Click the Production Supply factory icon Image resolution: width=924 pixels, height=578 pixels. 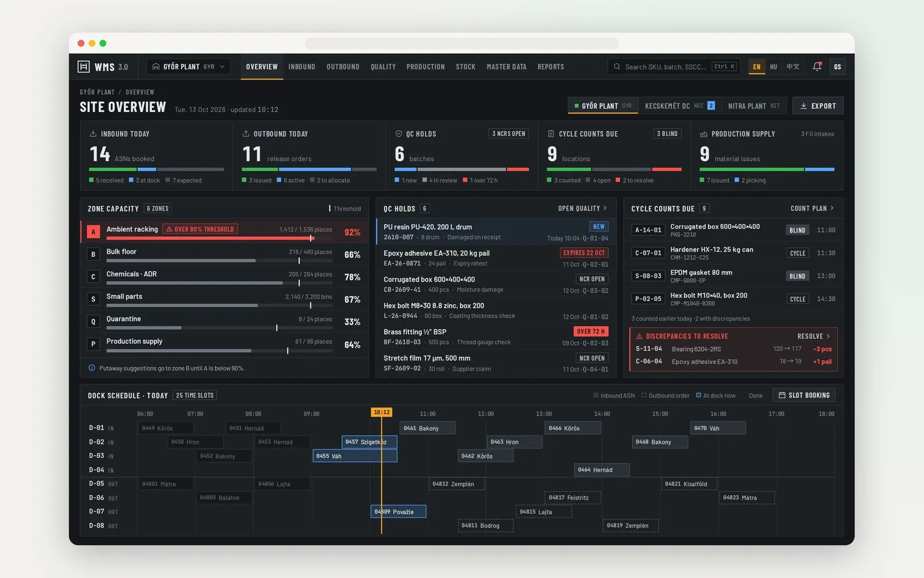click(x=704, y=134)
